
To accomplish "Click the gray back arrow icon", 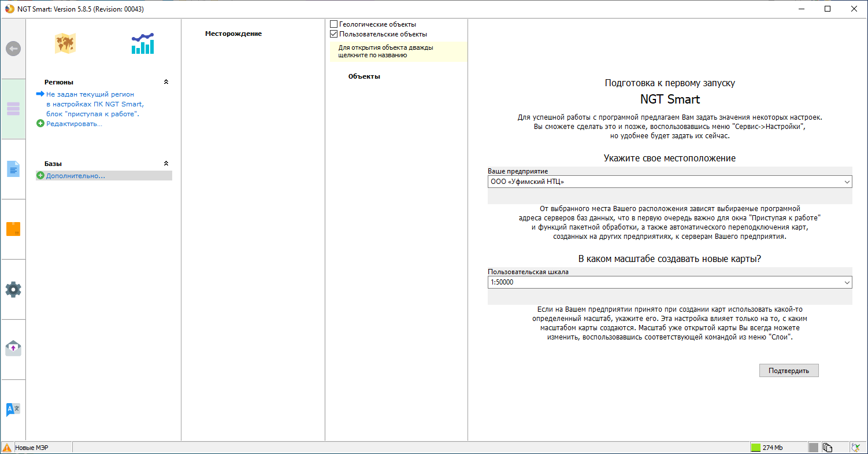I will click(x=13, y=49).
